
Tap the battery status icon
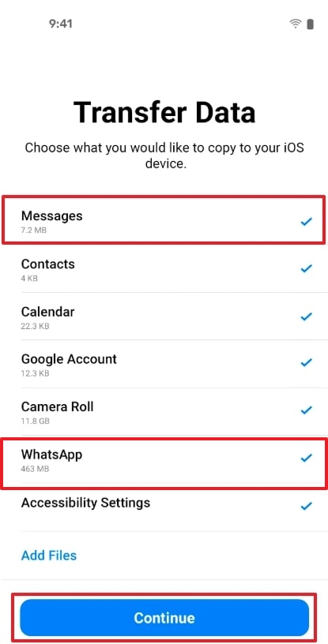[311, 24]
